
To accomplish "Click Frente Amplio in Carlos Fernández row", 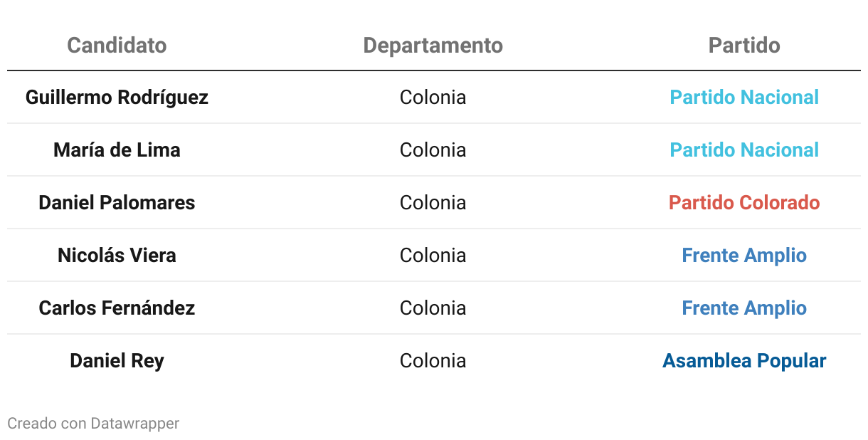I will 744,308.
